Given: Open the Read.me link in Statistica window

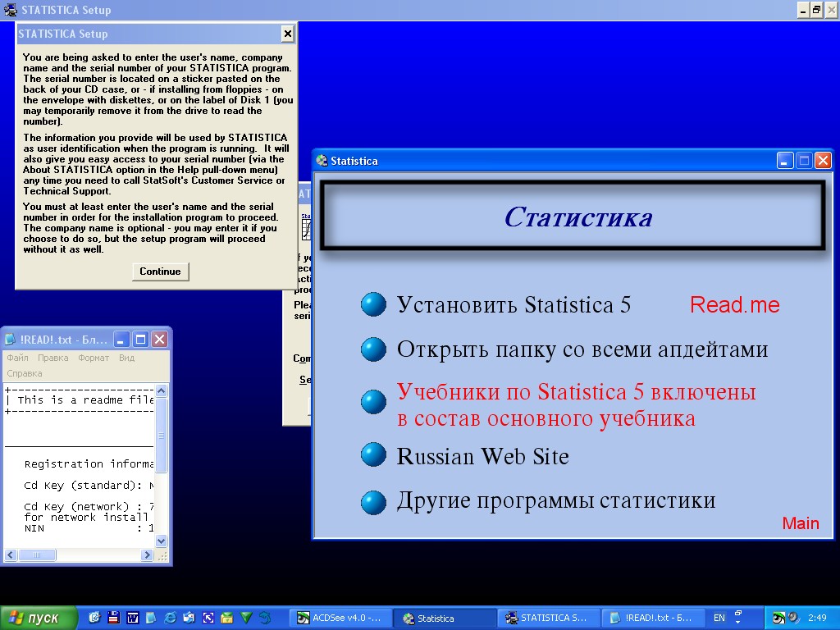Looking at the screenshot, I should pyautogui.click(x=734, y=305).
